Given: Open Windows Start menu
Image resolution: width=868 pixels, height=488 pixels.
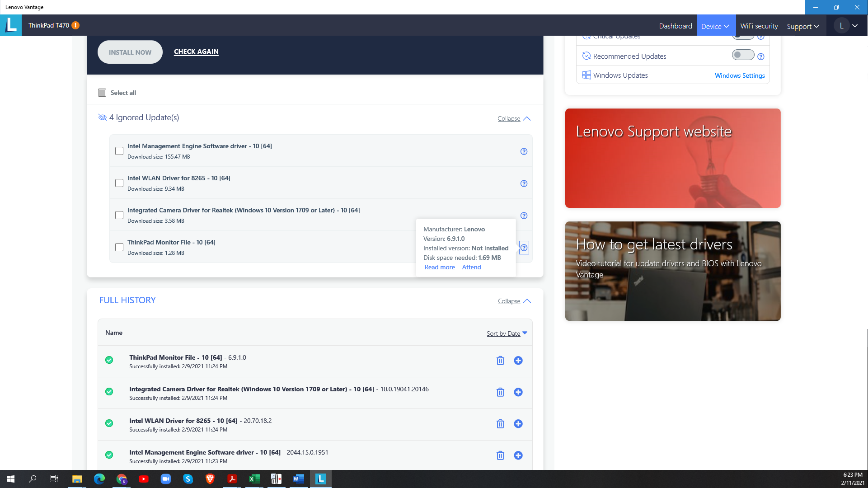Looking at the screenshot, I should [11, 479].
